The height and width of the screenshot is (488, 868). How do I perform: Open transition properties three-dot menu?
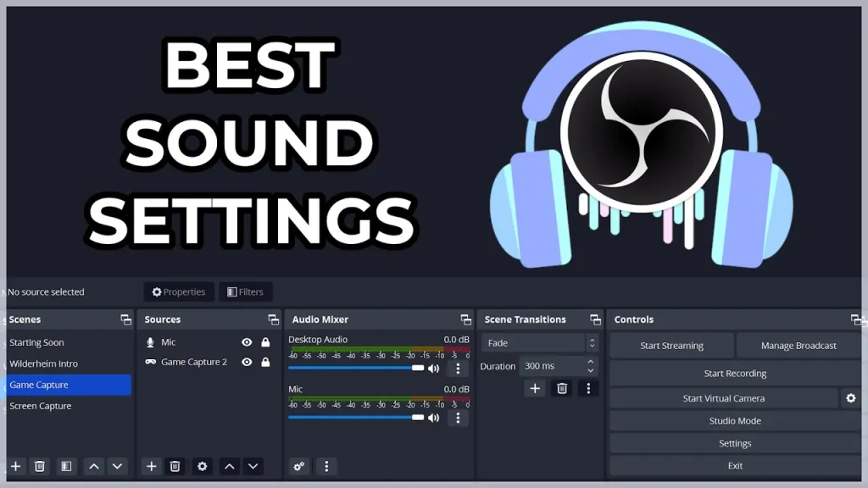[x=588, y=388]
